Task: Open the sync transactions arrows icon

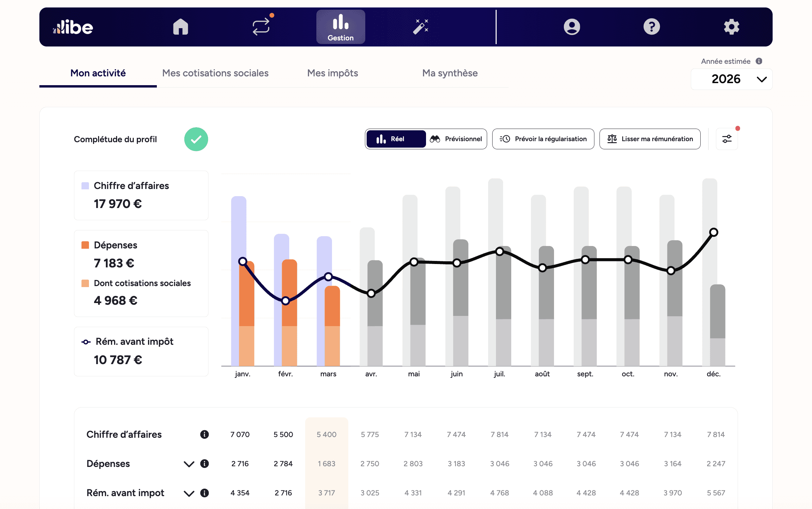Action: point(261,27)
